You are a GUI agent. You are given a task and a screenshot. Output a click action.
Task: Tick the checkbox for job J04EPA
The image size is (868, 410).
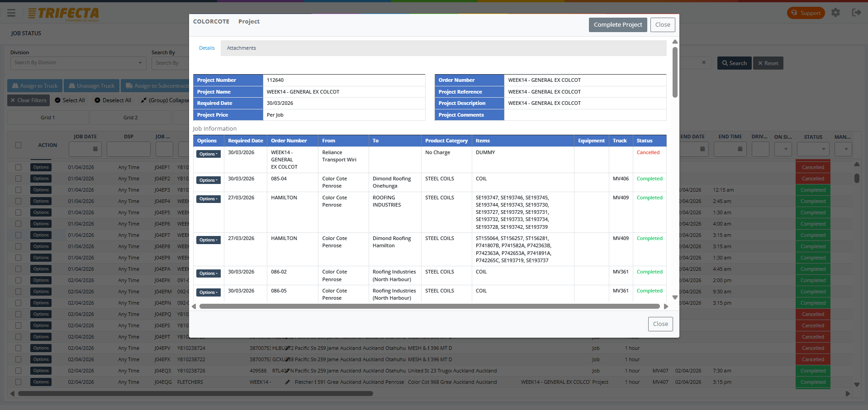point(18,269)
